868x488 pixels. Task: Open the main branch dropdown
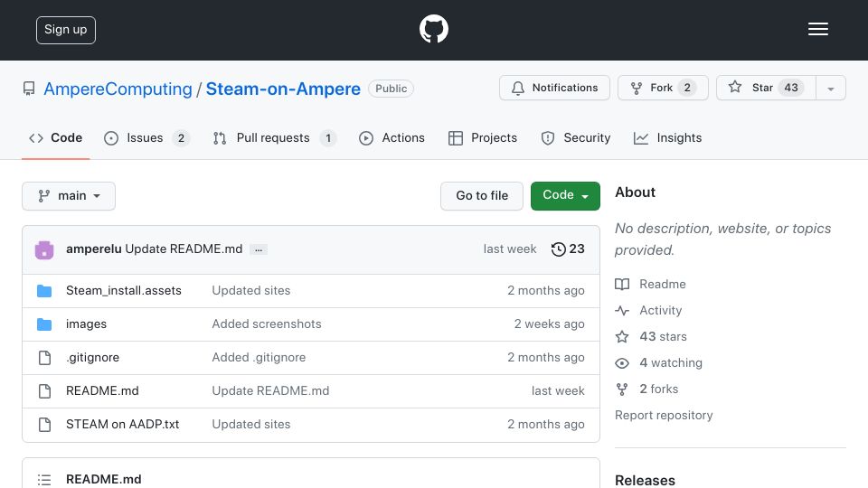(69, 196)
